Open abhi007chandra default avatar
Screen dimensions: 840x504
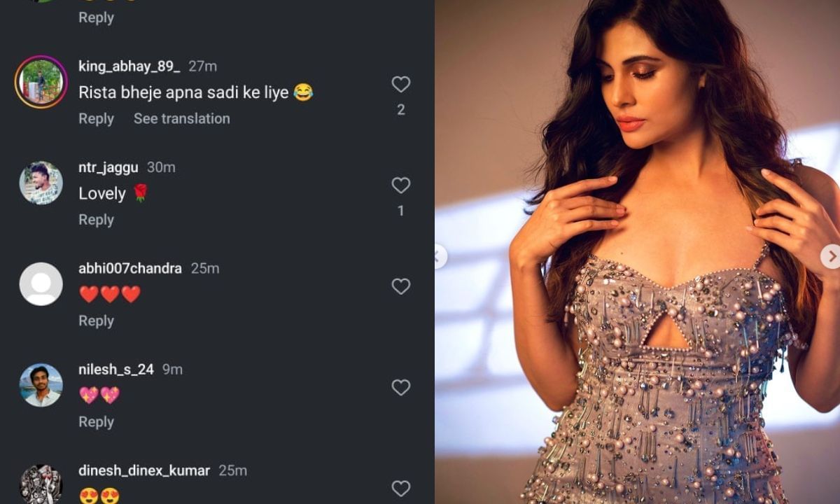pos(41,283)
